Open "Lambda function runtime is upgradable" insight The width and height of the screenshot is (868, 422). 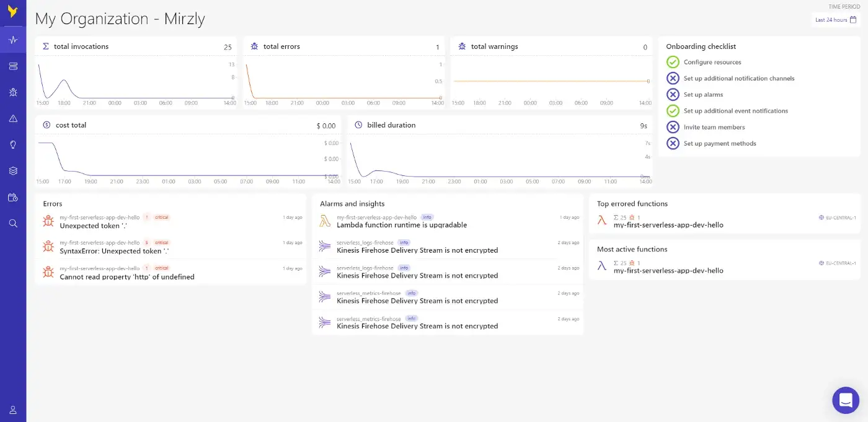tap(401, 225)
